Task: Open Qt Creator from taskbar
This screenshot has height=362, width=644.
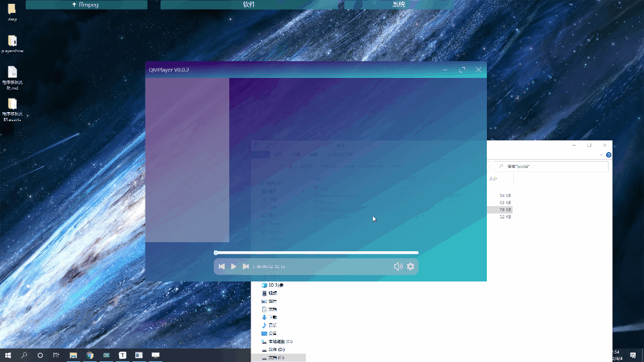Action: tap(106, 355)
